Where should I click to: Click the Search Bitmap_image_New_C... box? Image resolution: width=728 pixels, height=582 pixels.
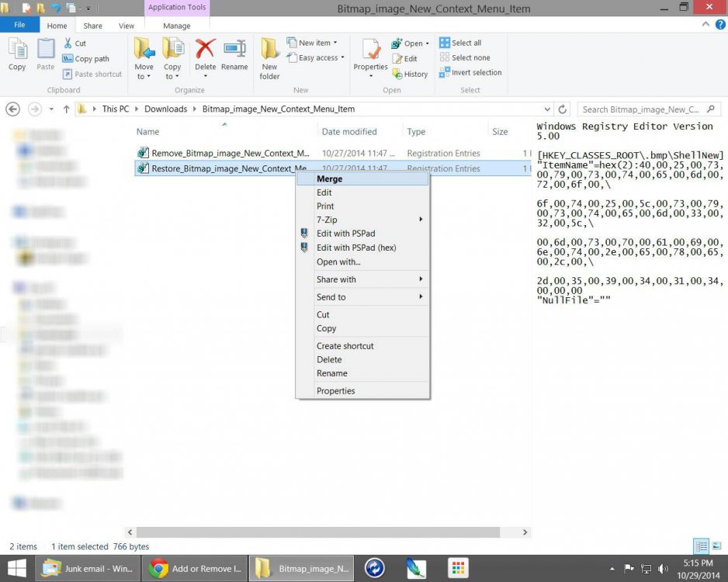pyautogui.click(x=649, y=109)
